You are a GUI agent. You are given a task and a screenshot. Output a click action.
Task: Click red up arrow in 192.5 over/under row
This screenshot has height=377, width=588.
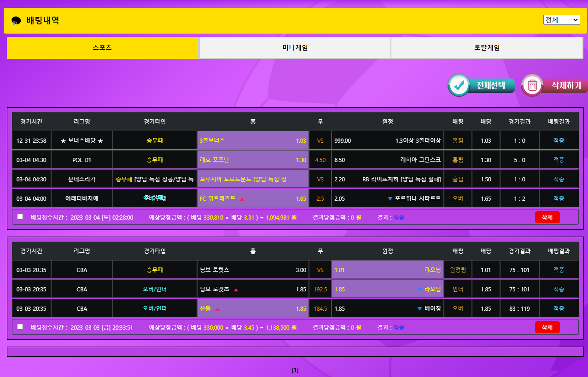(236, 290)
